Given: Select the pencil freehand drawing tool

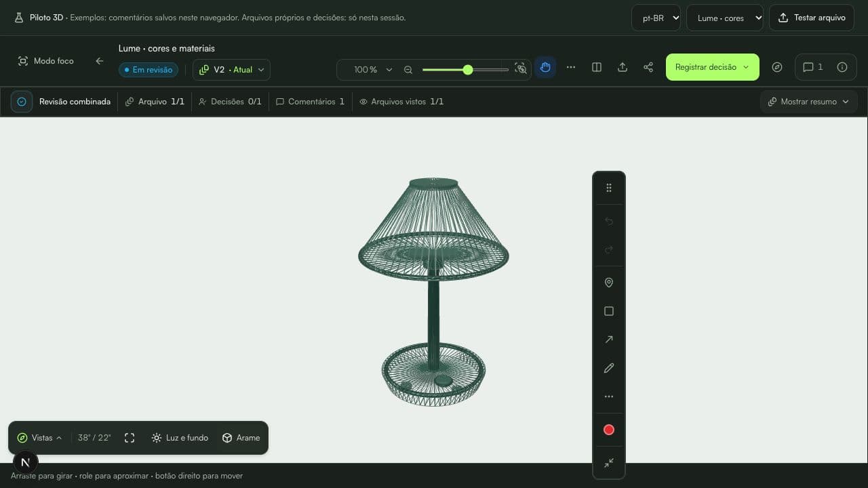Looking at the screenshot, I should [x=609, y=368].
